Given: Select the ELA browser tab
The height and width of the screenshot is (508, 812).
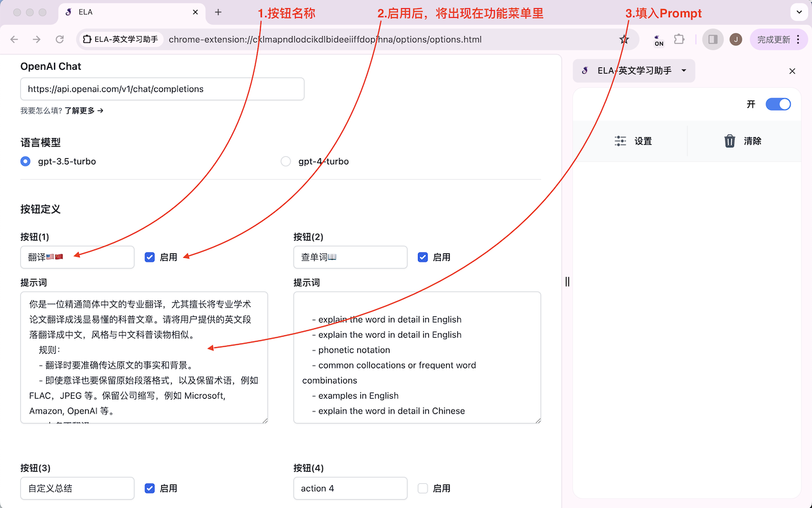Looking at the screenshot, I should coord(132,12).
